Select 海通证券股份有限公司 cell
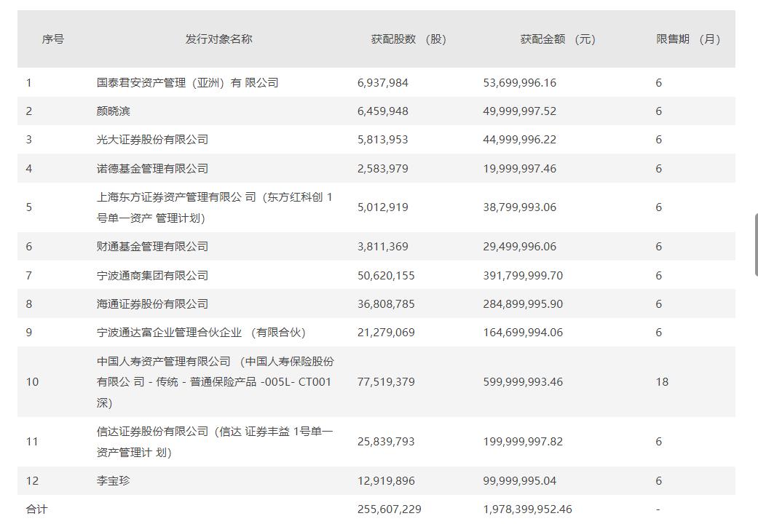This screenshot has height=532, width=758. [152, 304]
